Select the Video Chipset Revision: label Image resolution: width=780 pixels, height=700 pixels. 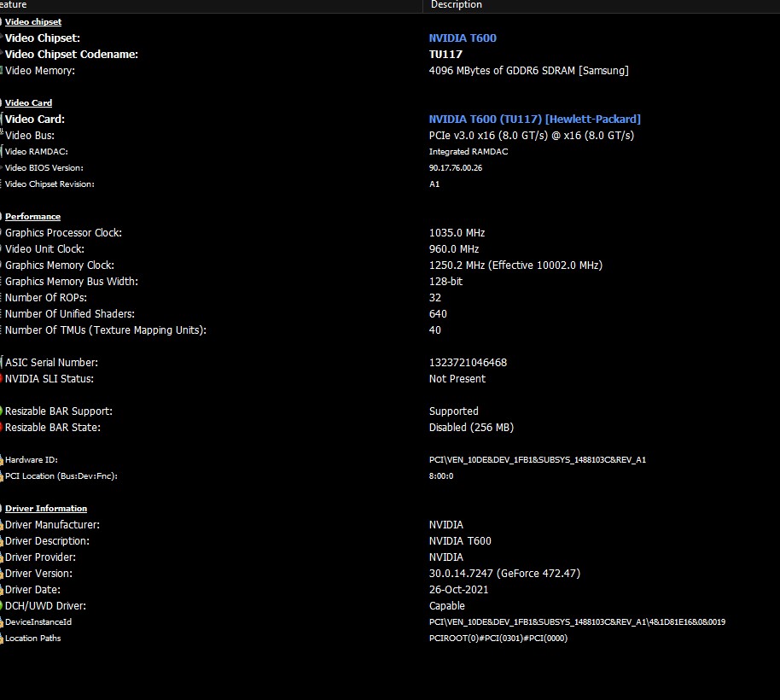[x=49, y=184]
